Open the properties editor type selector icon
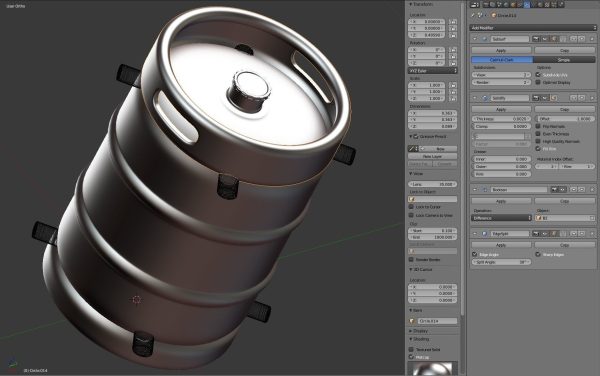Screen dimensions: 600x376 pyautogui.click(x=475, y=5)
